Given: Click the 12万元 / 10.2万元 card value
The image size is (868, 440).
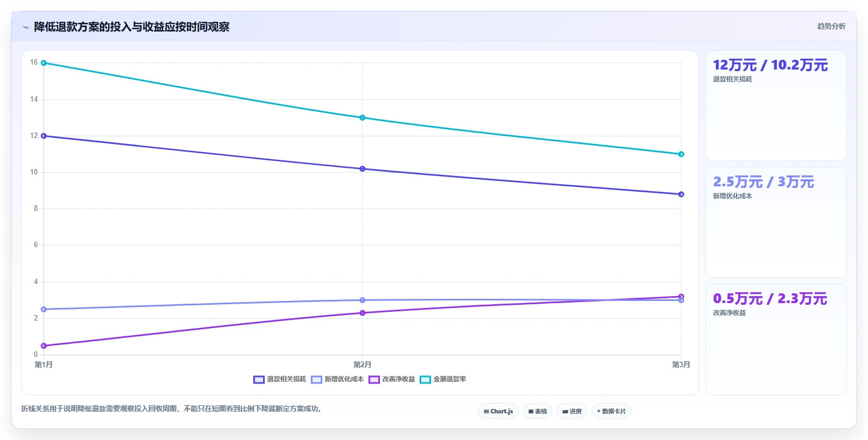Looking at the screenshot, I should click(x=770, y=65).
